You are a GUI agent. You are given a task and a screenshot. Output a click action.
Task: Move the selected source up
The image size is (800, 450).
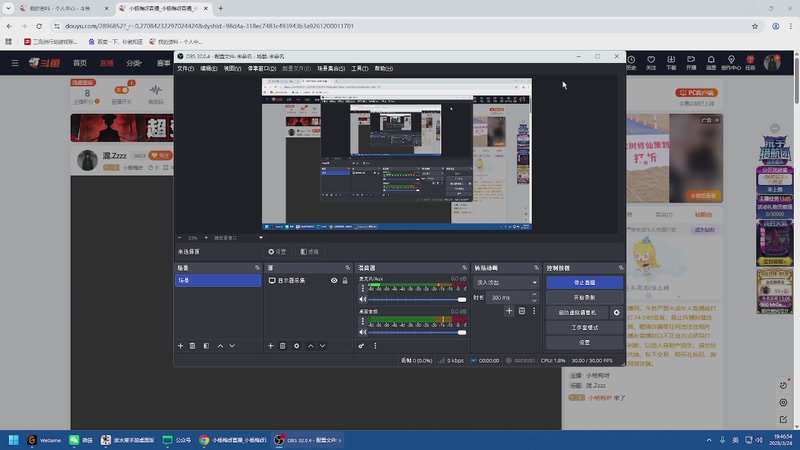pyautogui.click(x=310, y=346)
